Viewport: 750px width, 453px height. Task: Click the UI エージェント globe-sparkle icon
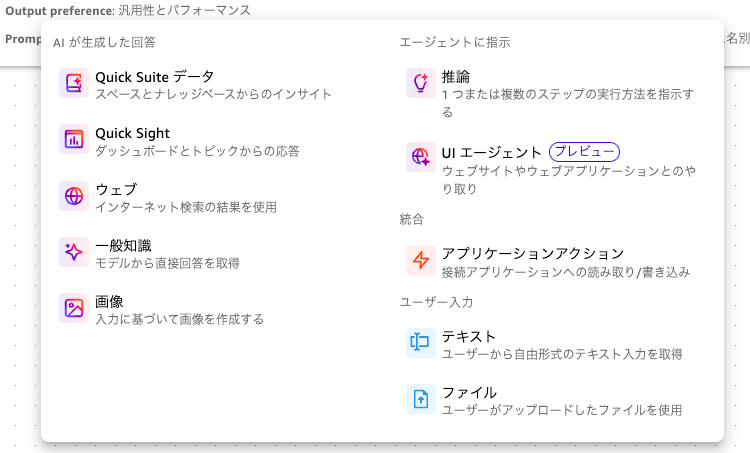coord(421,157)
